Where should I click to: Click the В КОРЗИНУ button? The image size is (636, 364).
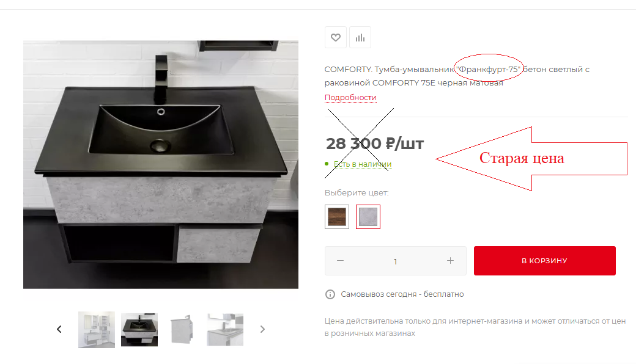545,261
